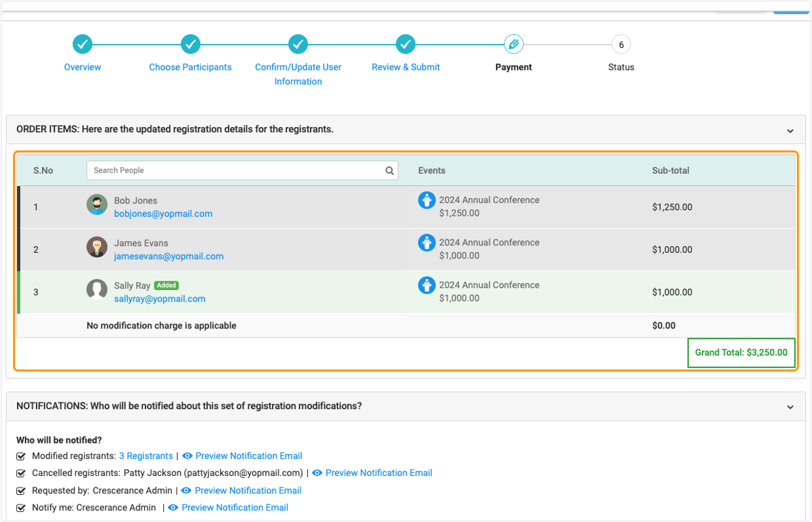
Task: Go to the Review & Submit step label
Action: [406, 67]
